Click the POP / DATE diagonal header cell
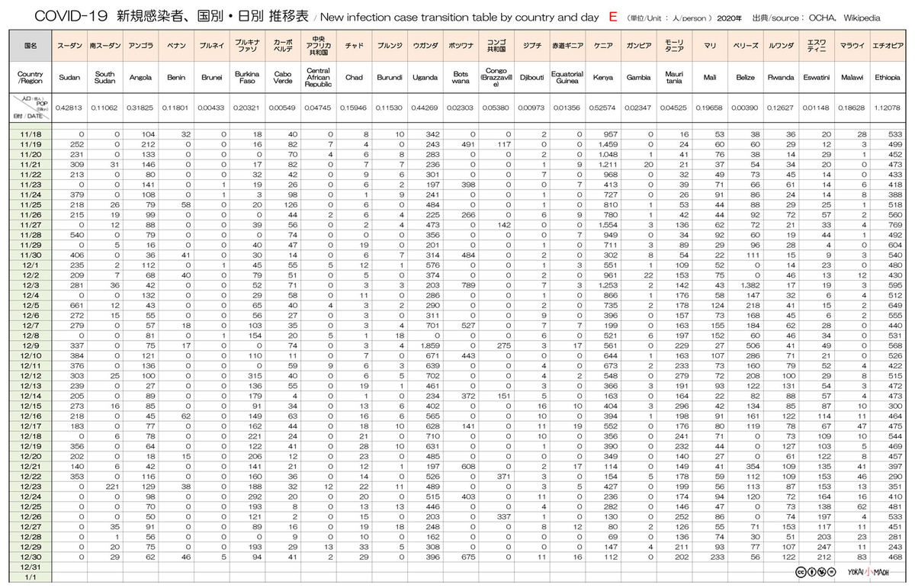Screen dimensions: 915x588 click(31, 108)
